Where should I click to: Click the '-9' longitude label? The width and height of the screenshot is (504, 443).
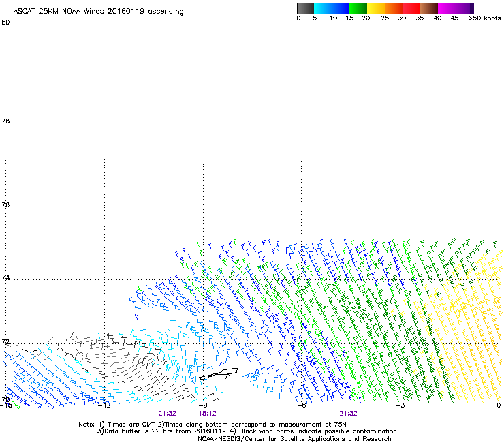point(203,406)
